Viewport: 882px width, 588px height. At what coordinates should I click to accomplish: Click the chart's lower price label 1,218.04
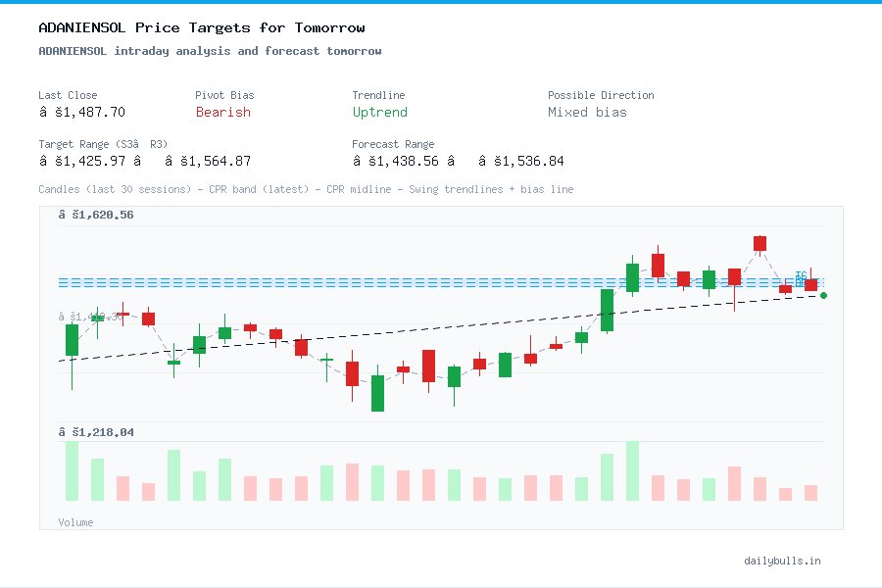tap(96, 432)
